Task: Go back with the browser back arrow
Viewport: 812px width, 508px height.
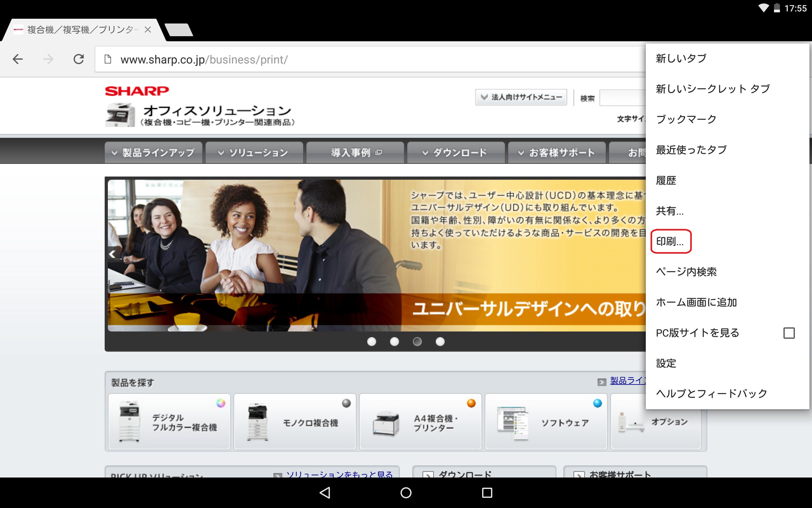Action: [x=17, y=59]
